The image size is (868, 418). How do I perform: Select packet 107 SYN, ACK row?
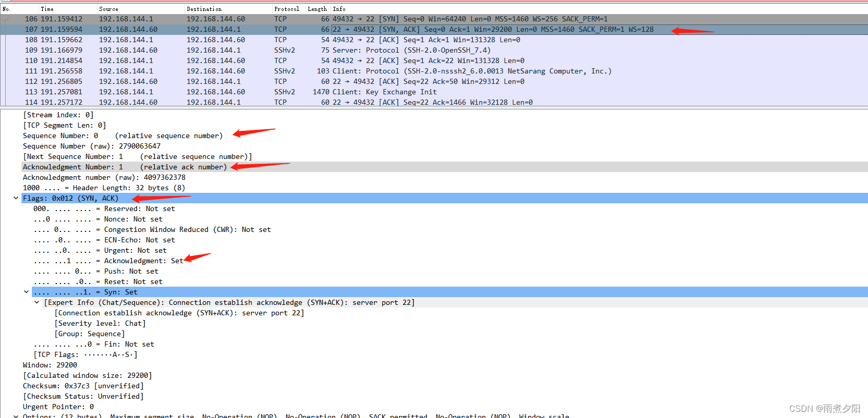434,29
